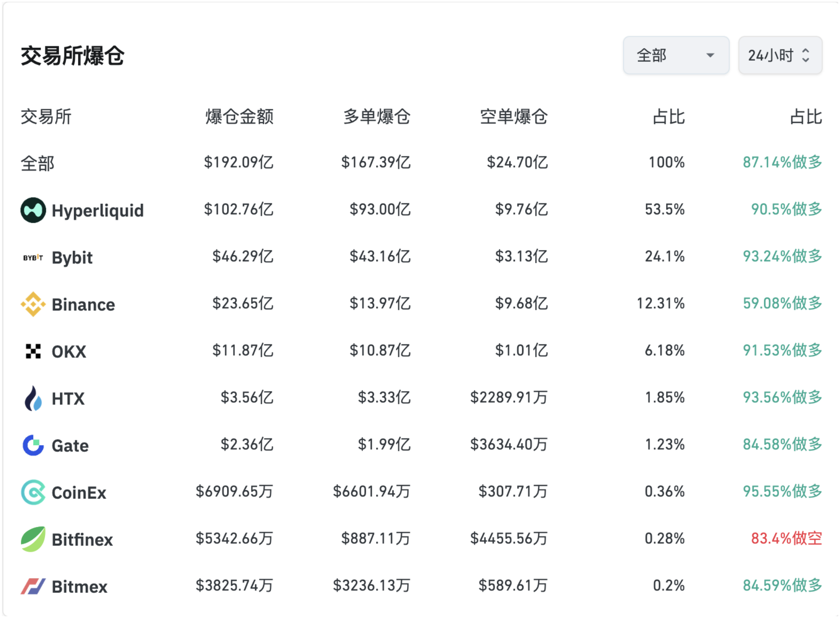Click the Bitfinex green leaf logo
Image resolution: width=840 pixels, height=618 pixels.
[x=33, y=539]
